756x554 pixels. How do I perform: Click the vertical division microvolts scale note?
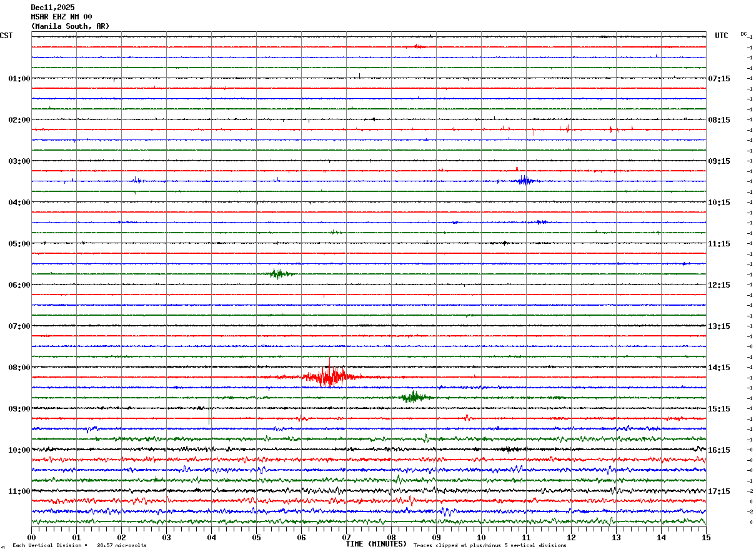click(79, 545)
